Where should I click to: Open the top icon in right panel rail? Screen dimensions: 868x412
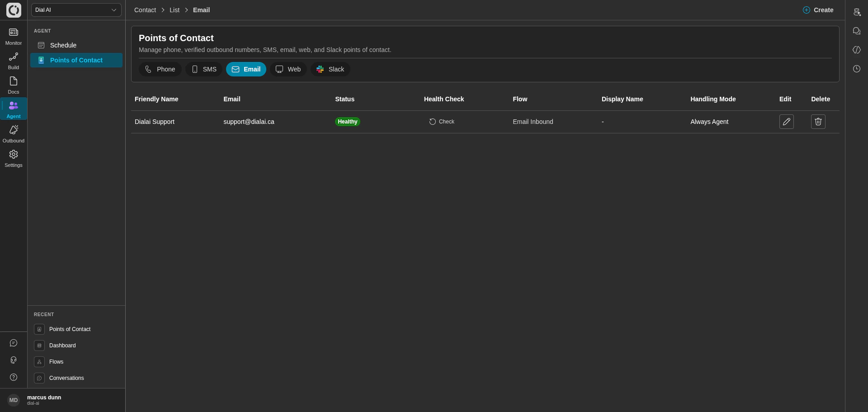(857, 12)
